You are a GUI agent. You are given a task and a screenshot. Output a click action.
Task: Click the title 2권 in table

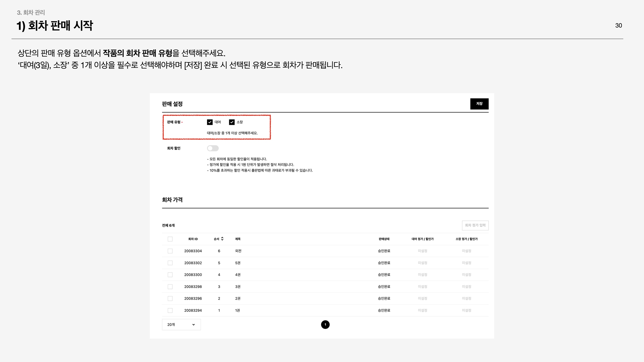point(238,299)
